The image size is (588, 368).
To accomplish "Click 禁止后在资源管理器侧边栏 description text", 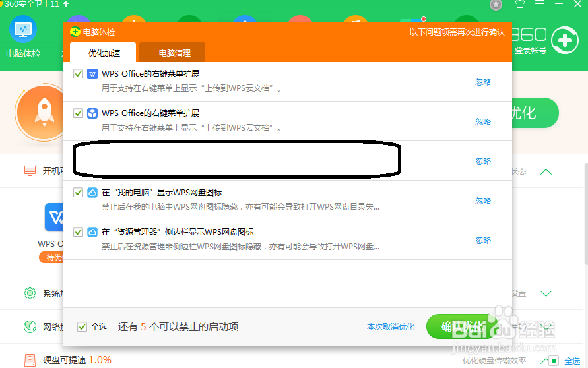I will (x=240, y=247).
